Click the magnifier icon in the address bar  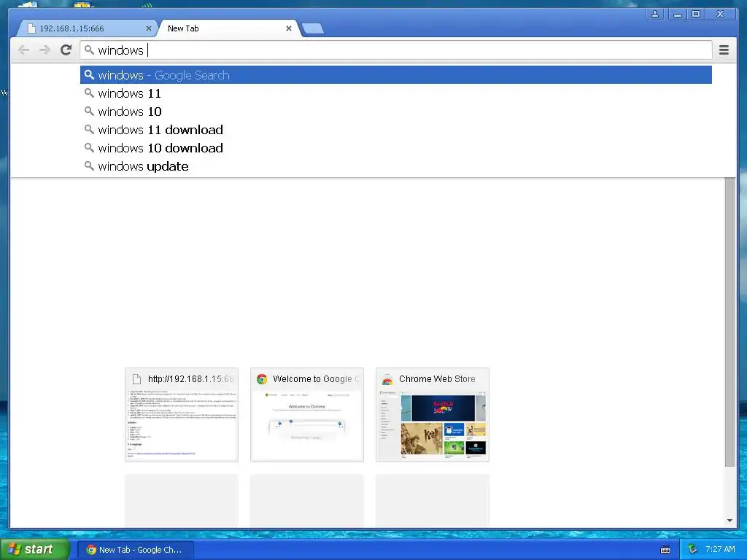click(89, 50)
